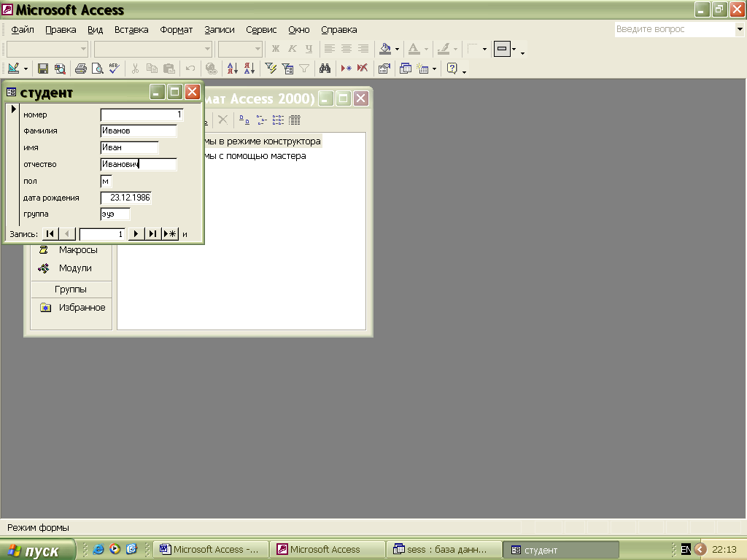Click the Find binoculars icon
Screen dimensions: 747x560
click(x=325, y=69)
